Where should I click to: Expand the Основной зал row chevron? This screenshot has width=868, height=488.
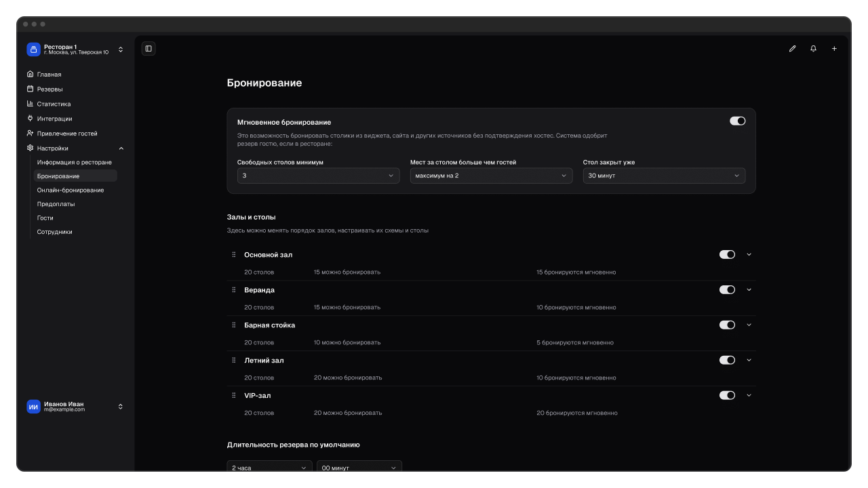pyautogui.click(x=749, y=255)
